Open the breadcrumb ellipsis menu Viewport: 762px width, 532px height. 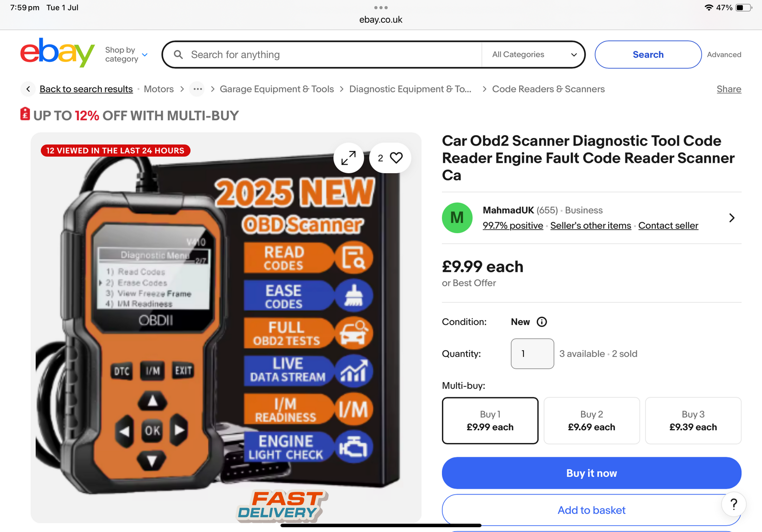point(198,89)
